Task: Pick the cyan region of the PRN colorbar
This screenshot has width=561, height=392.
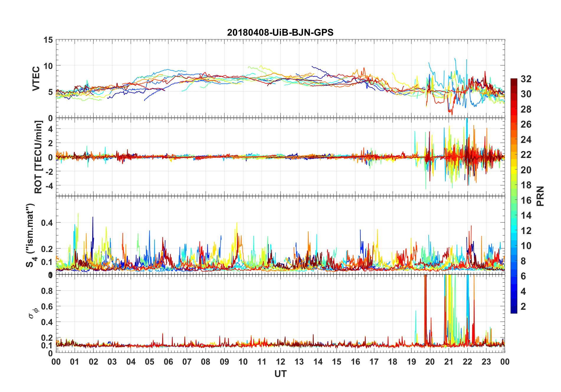Action: coord(514,230)
